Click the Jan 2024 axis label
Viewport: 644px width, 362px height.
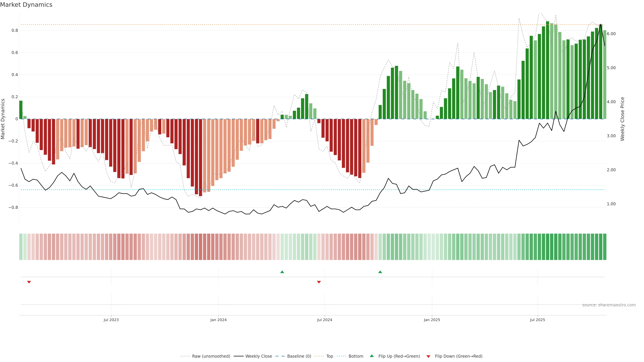tap(218, 320)
